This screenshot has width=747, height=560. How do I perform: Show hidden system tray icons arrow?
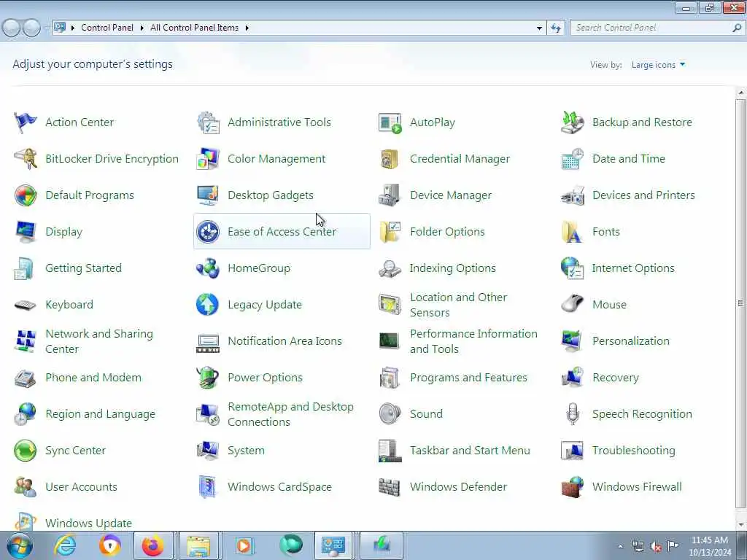coord(620,547)
